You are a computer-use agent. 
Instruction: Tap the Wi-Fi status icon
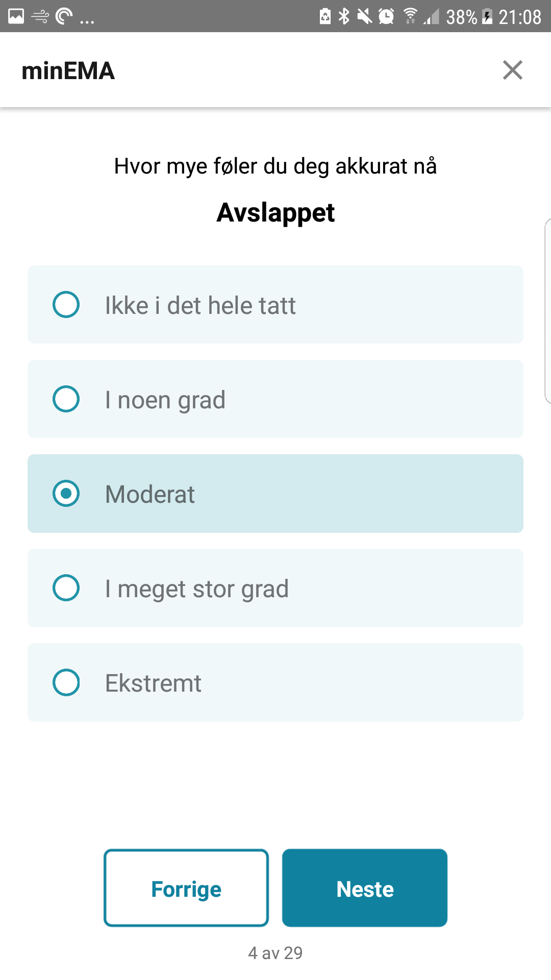(x=410, y=16)
